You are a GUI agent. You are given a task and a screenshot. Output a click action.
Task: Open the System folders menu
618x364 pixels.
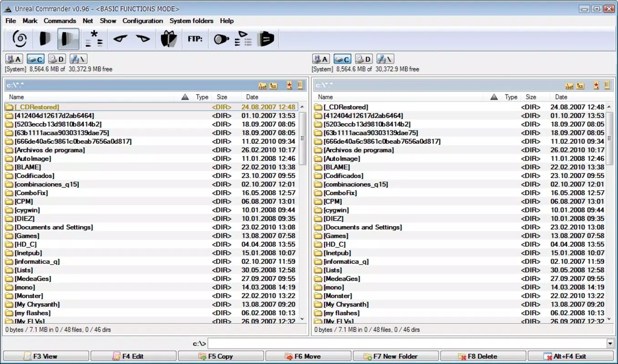191,21
